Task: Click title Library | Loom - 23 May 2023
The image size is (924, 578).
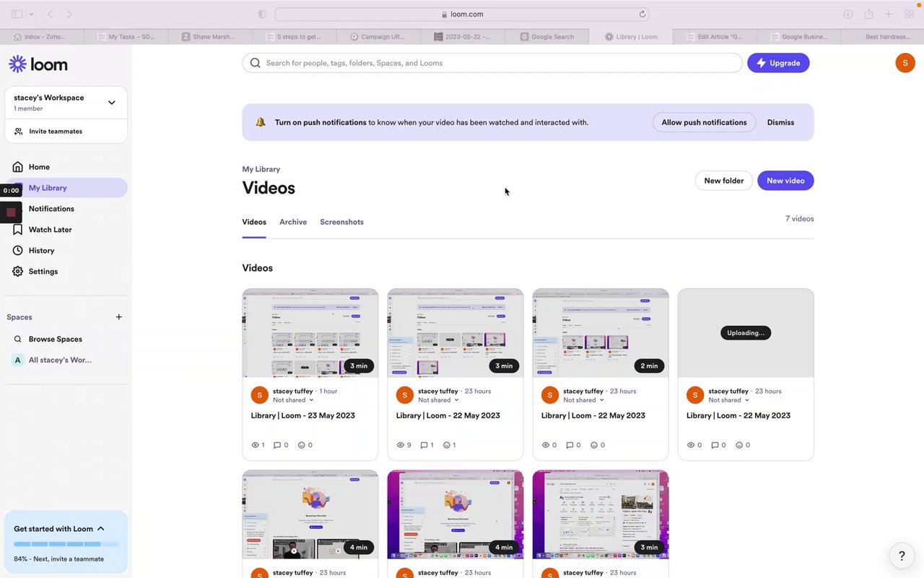Action: point(303,415)
